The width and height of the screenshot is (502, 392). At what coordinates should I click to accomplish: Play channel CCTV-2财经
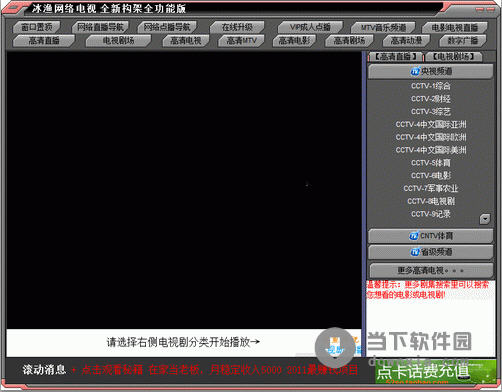point(431,99)
